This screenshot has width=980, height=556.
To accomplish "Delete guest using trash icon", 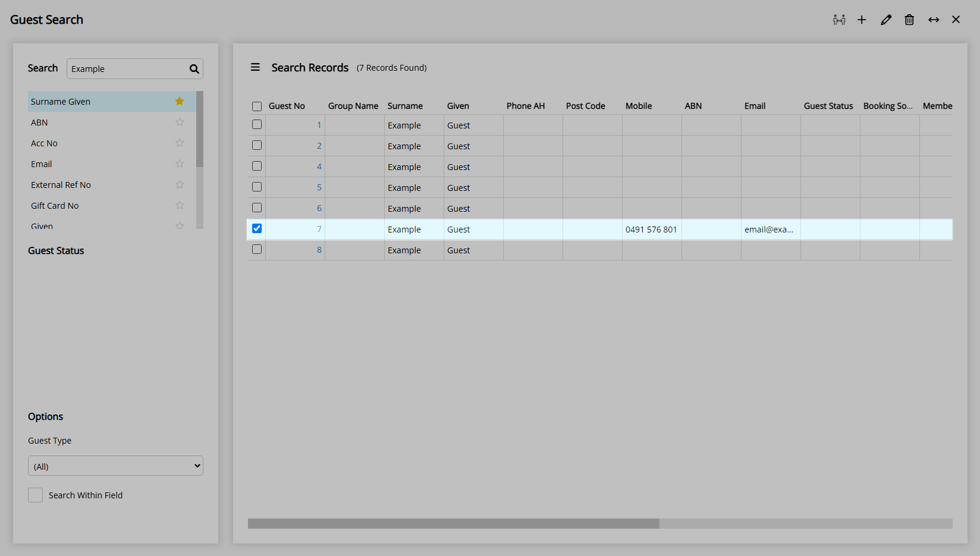I will tap(909, 20).
